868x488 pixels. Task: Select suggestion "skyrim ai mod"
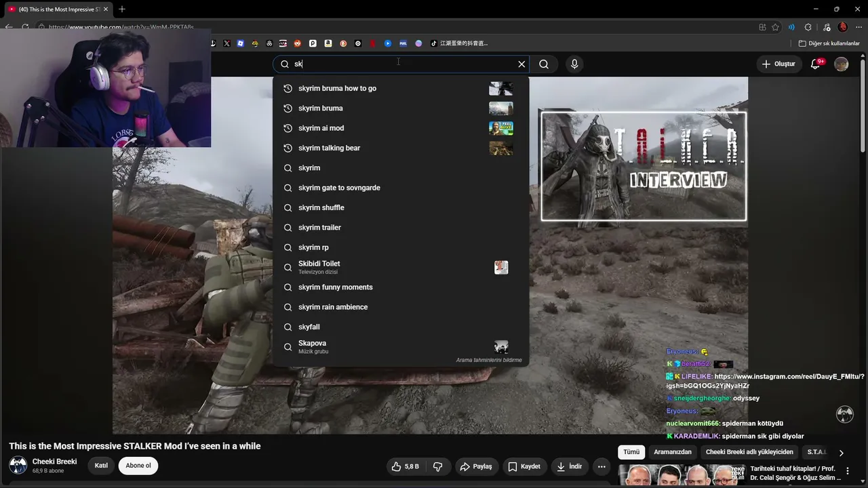401,128
